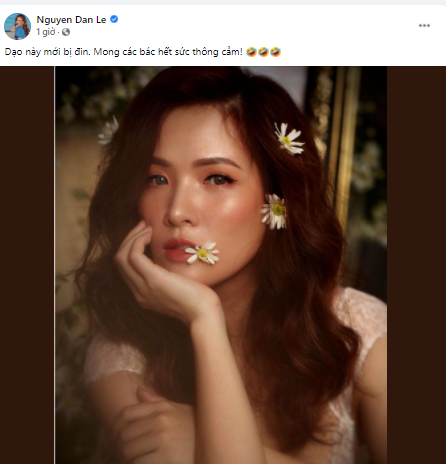Click the dark brown margin right of photo

416,265
